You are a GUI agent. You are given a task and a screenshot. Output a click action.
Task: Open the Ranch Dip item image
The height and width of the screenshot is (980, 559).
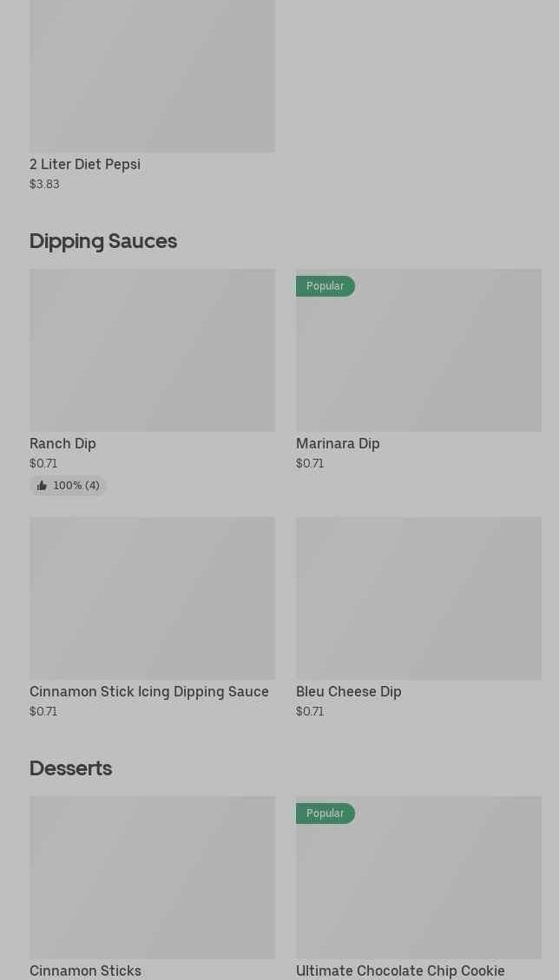[152, 350]
